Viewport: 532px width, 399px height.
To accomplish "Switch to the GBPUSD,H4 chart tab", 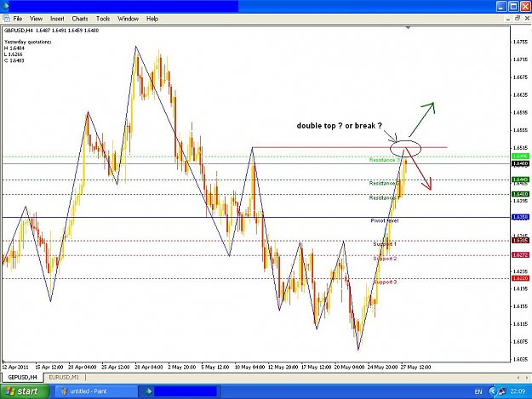I will point(22,377).
